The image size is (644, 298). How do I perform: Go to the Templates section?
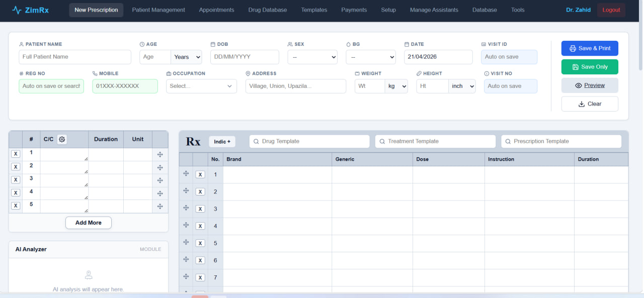(x=313, y=10)
